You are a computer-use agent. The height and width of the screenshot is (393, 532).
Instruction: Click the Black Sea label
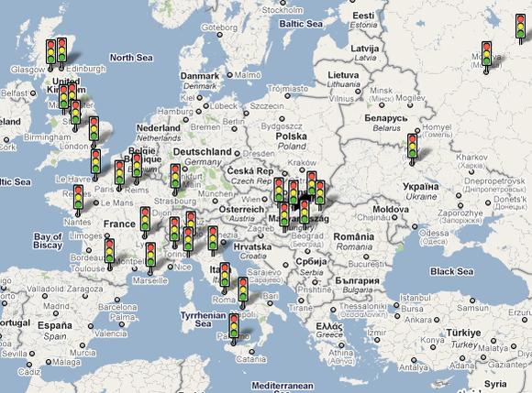pos(451,271)
